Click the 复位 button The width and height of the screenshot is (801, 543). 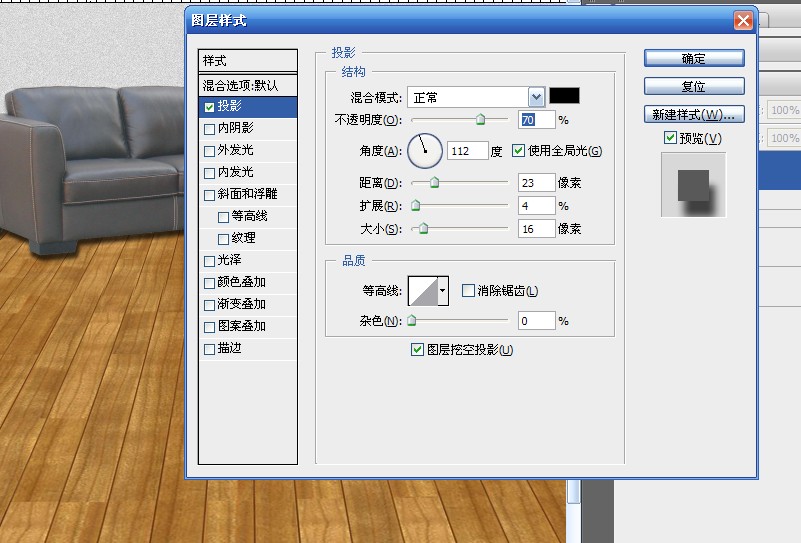point(694,86)
